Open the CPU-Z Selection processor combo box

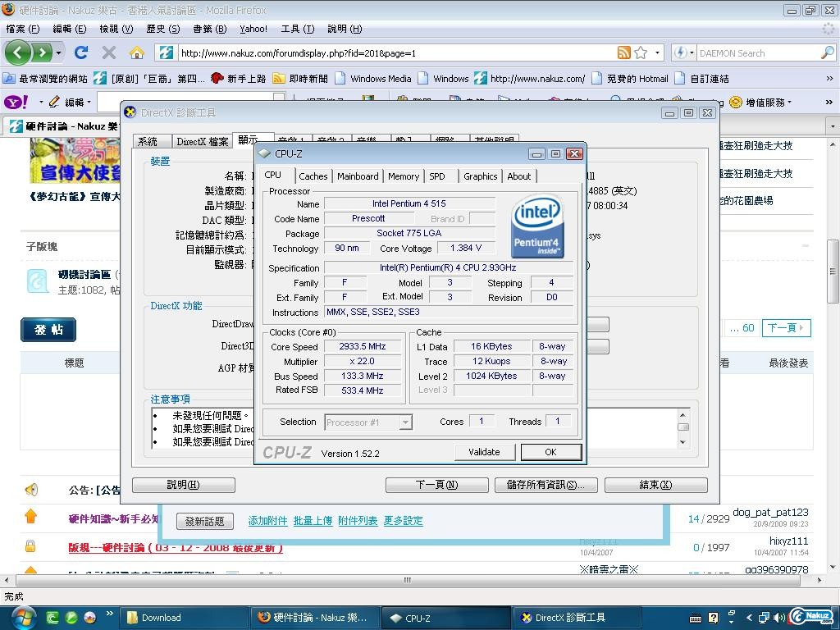coord(368,422)
